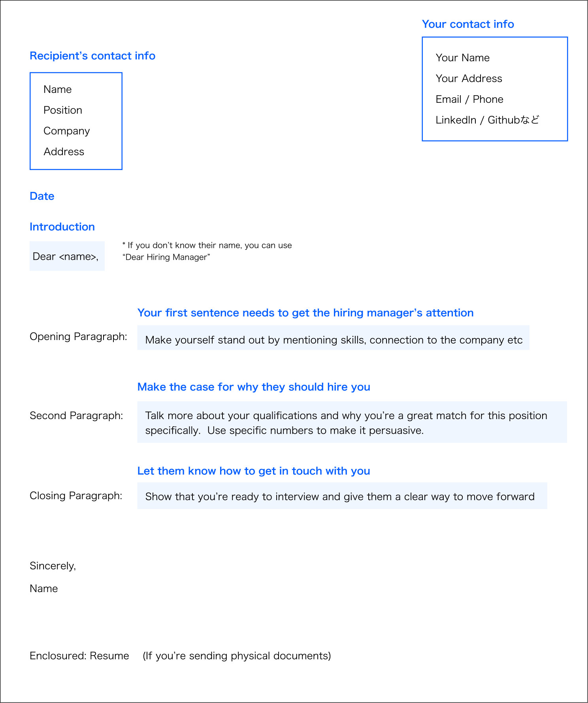Select the "LinkedIn / Github" line
The width and height of the screenshot is (588, 703).
tap(487, 120)
